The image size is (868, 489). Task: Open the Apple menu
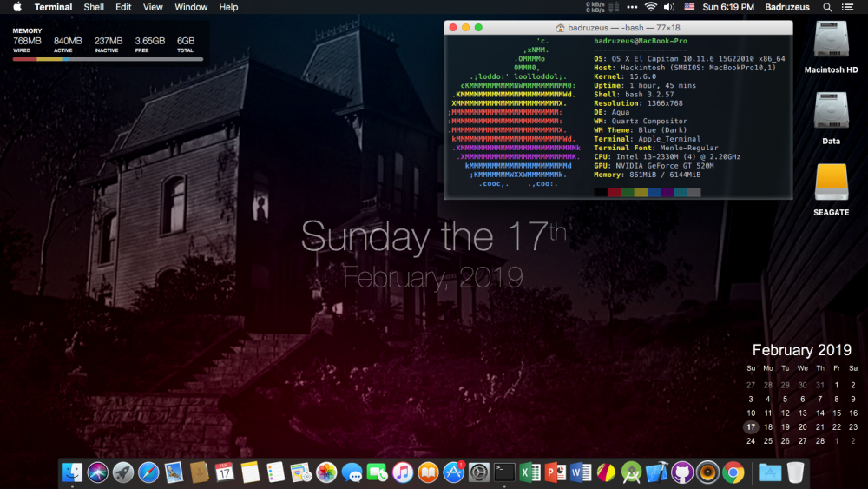pyautogui.click(x=17, y=7)
